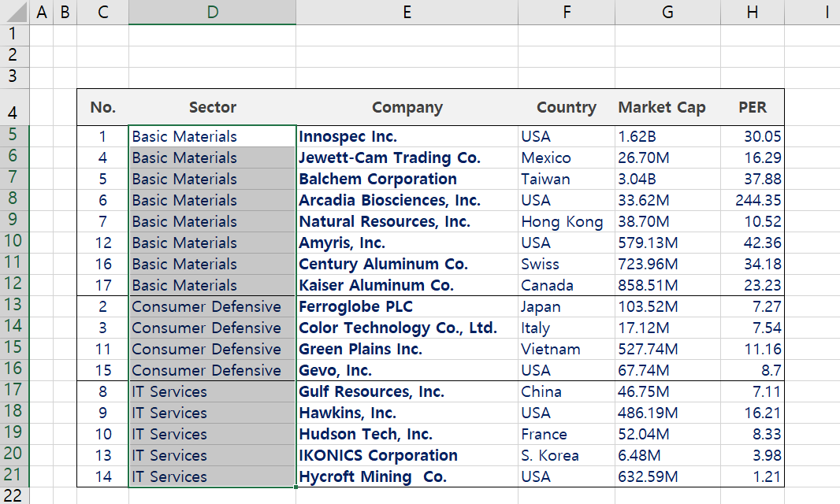This screenshot has width=840, height=504.
Task: Select the Ferroglobe PLC cell
Action: (x=407, y=306)
